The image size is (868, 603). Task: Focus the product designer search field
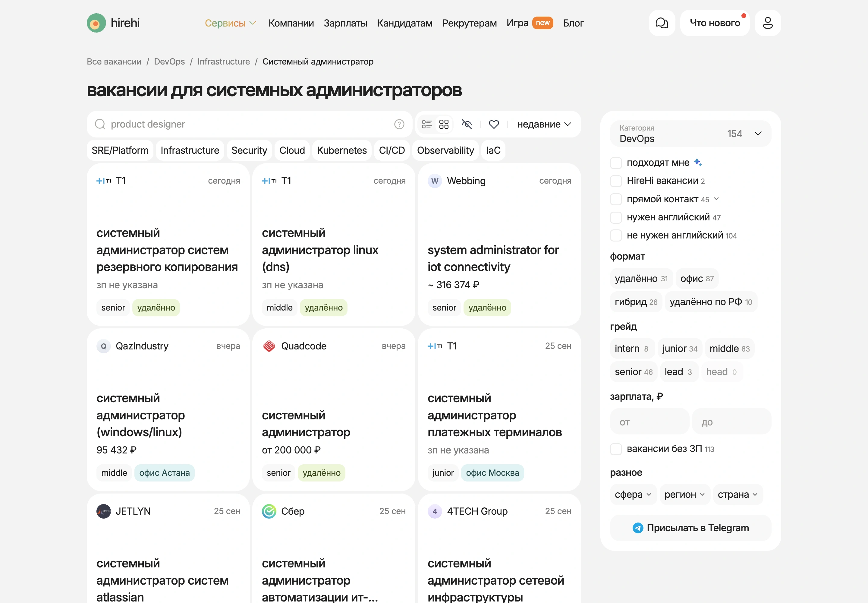(x=249, y=124)
